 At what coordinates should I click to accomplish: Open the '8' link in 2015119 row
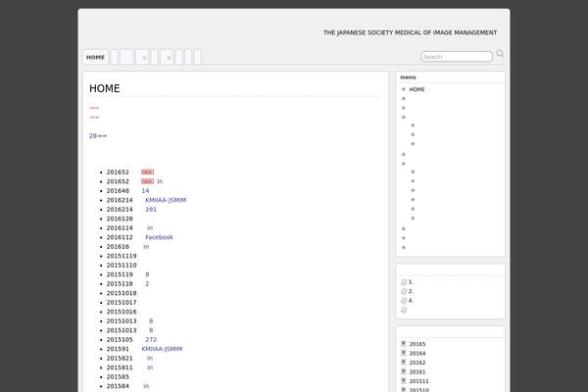[147, 274]
